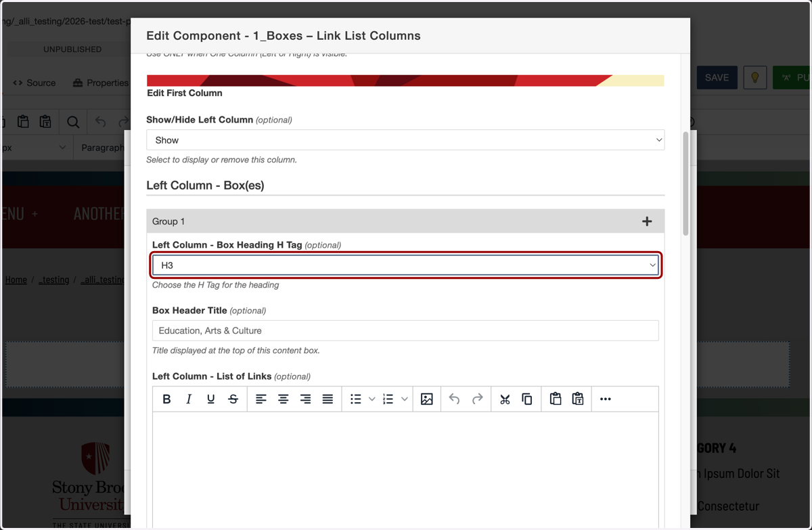Insert a numbered list

point(388,399)
